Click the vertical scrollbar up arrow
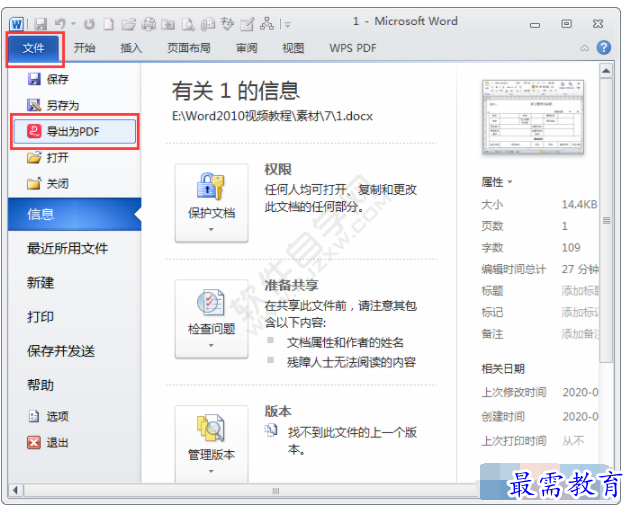 606,71
